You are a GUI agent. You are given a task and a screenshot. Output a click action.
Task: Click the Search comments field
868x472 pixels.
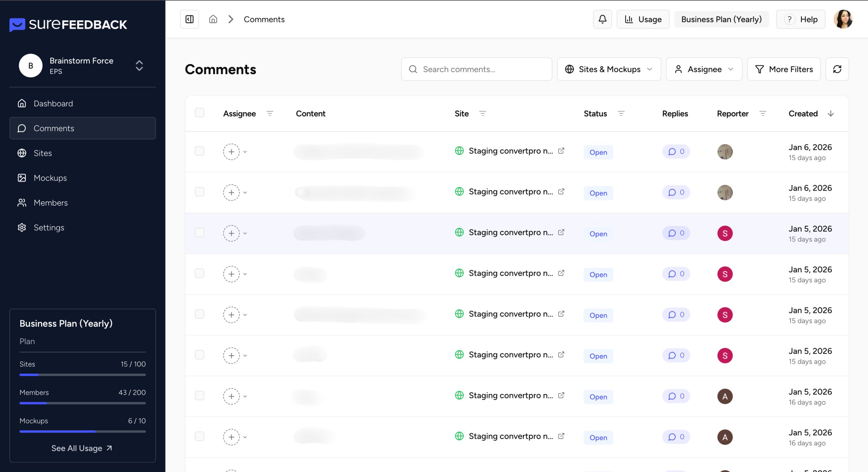(476, 69)
